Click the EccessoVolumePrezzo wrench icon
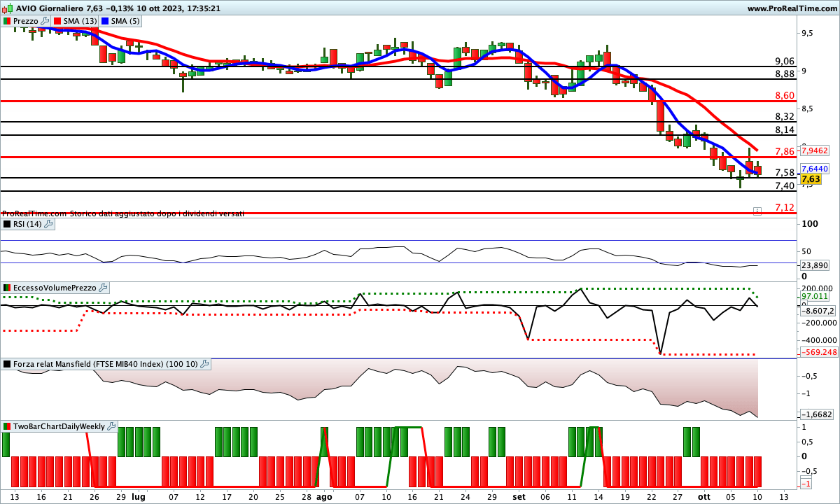The width and height of the screenshot is (840, 504). click(x=103, y=288)
